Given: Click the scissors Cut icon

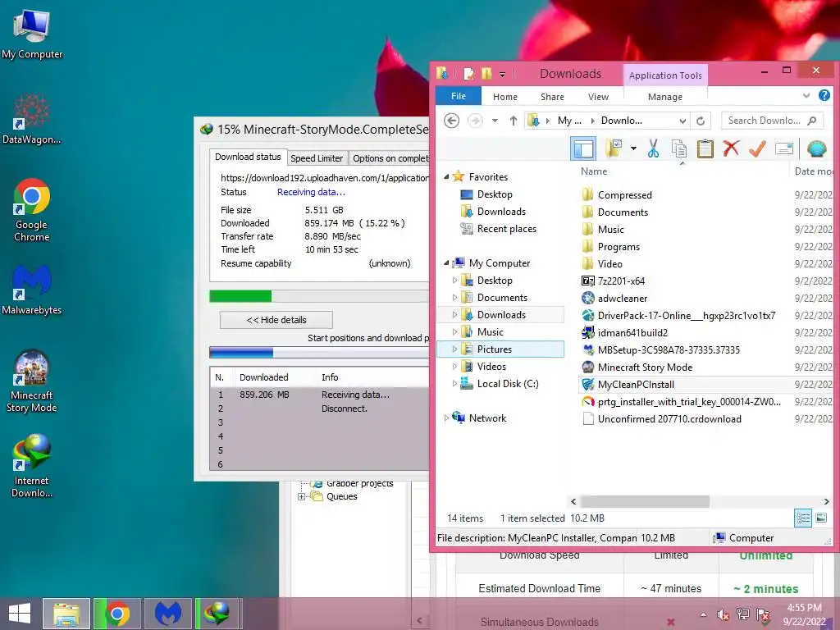Looking at the screenshot, I should click(x=652, y=148).
